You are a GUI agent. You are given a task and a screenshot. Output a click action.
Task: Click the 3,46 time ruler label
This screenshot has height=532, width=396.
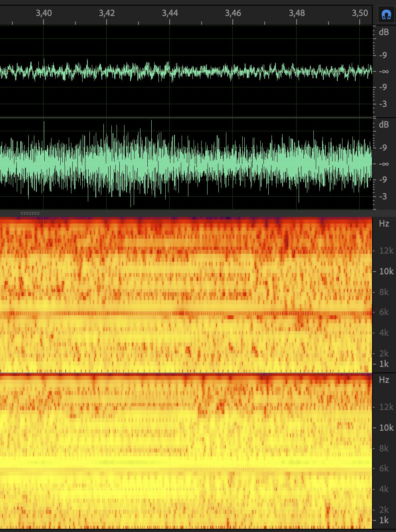tap(233, 13)
